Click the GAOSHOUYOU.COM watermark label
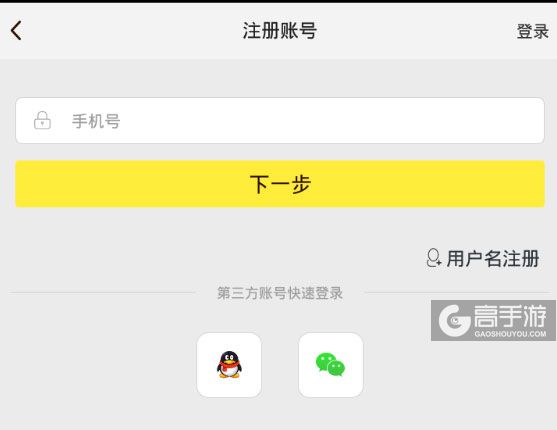 click(x=510, y=334)
